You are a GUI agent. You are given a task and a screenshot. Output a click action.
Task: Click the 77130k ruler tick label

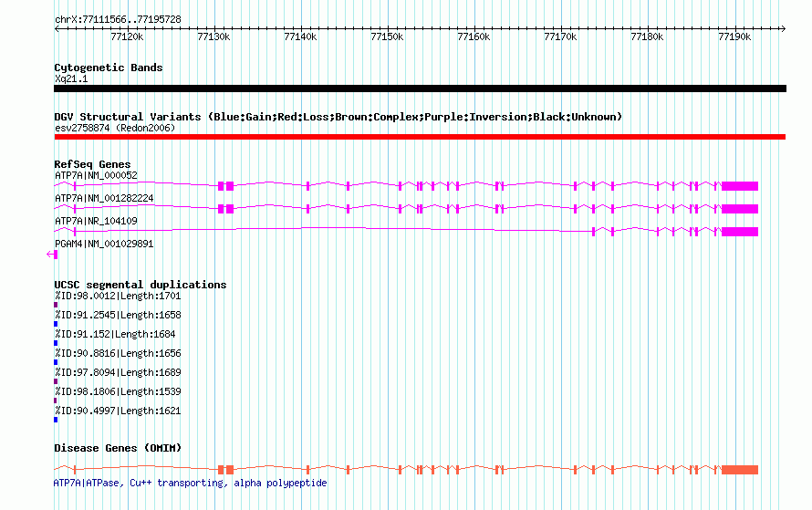213,36
